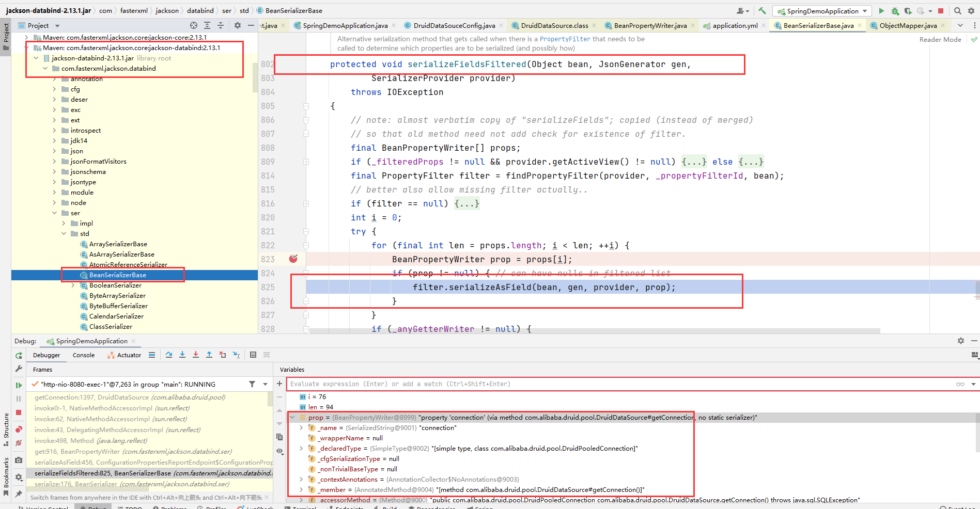Toggle Mute Breakpoints in the Debug sidebar
The height and width of the screenshot is (509, 980).
pos(19,443)
